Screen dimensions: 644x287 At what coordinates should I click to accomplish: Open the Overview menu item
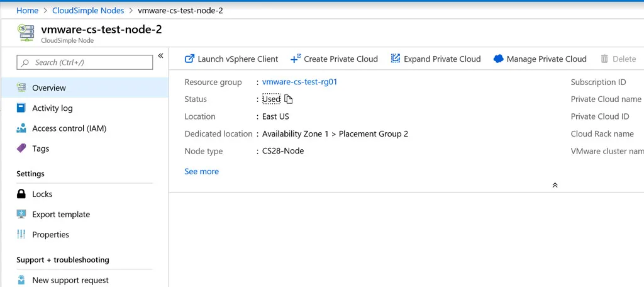(x=84, y=87)
